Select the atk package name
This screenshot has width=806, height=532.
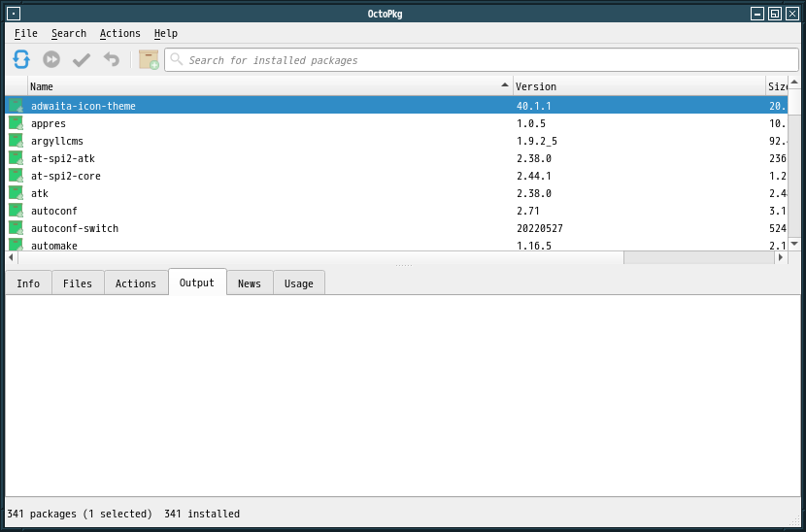(x=40, y=193)
